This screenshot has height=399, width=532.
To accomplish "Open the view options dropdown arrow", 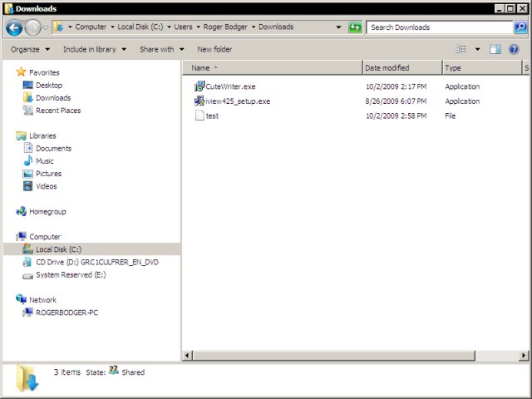I will [x=477, y=49].
